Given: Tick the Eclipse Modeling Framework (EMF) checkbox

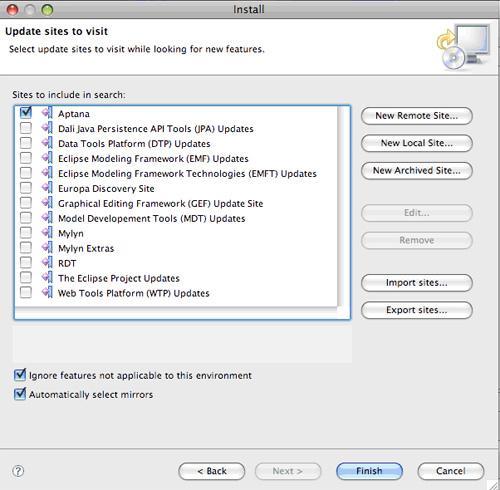Looking at the screenshot, I should [x=26, y=158].
